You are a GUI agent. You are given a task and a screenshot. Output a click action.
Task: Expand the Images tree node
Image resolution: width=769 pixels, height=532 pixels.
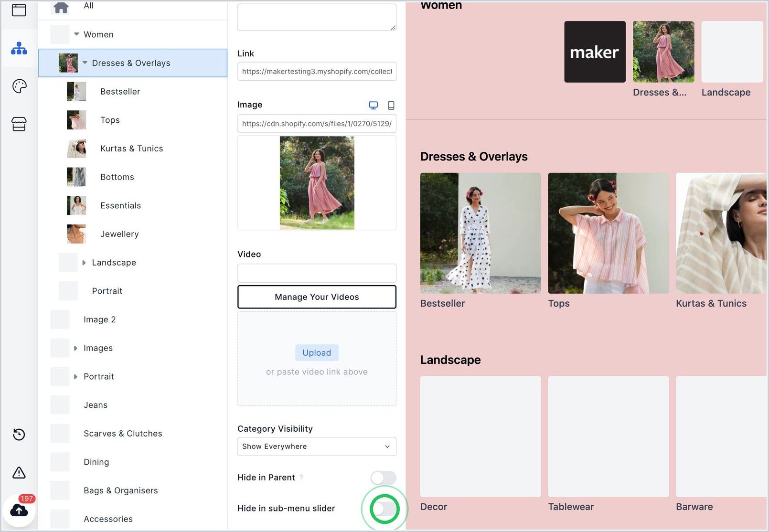75,348
